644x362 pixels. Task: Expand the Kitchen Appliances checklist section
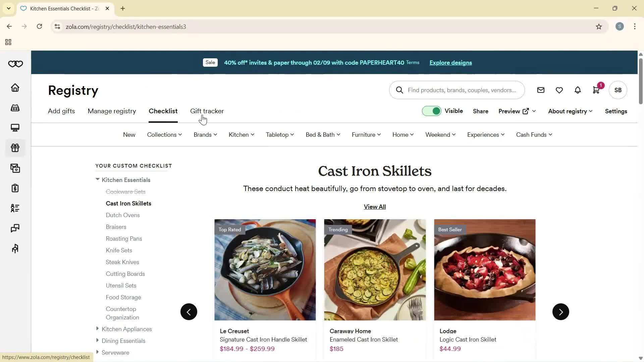click(x=97, y=329)
